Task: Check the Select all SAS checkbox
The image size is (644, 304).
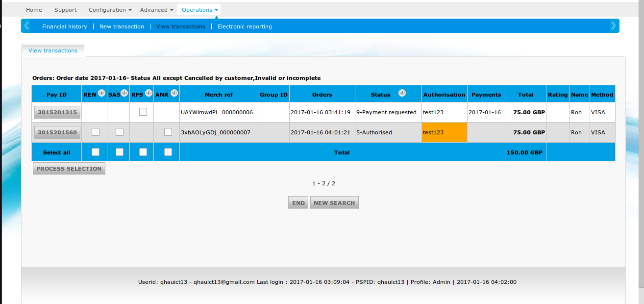Action: coord(119,152)
